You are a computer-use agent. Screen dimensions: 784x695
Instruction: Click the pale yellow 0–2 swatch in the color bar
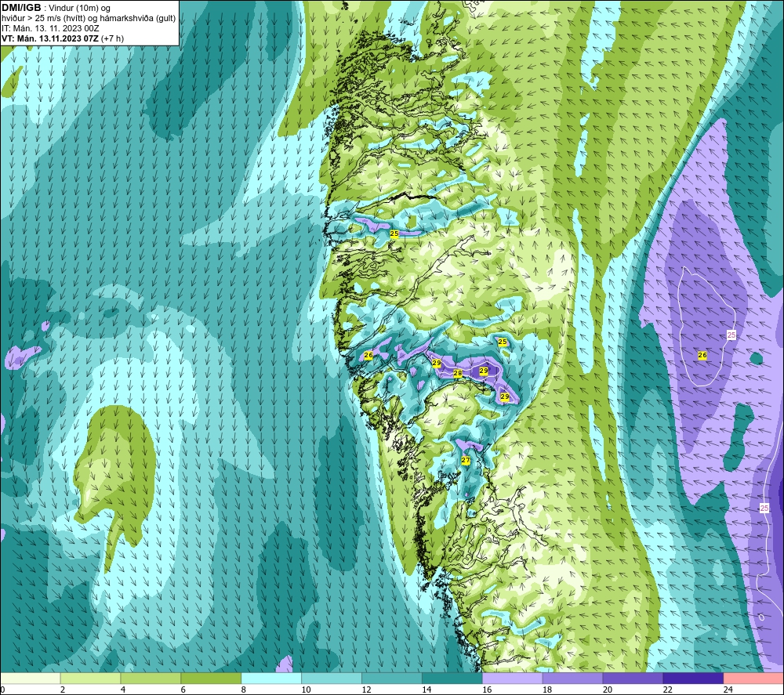(30, 678)
